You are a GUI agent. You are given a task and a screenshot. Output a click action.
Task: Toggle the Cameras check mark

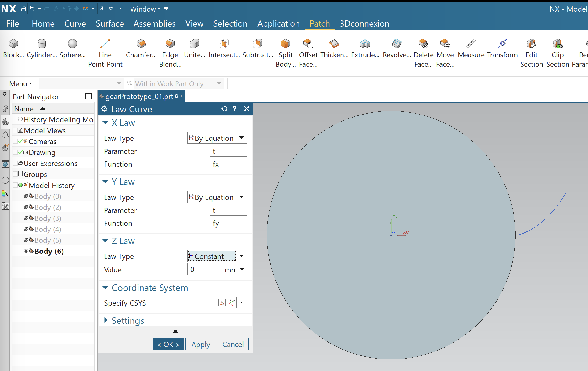[20, 141]
